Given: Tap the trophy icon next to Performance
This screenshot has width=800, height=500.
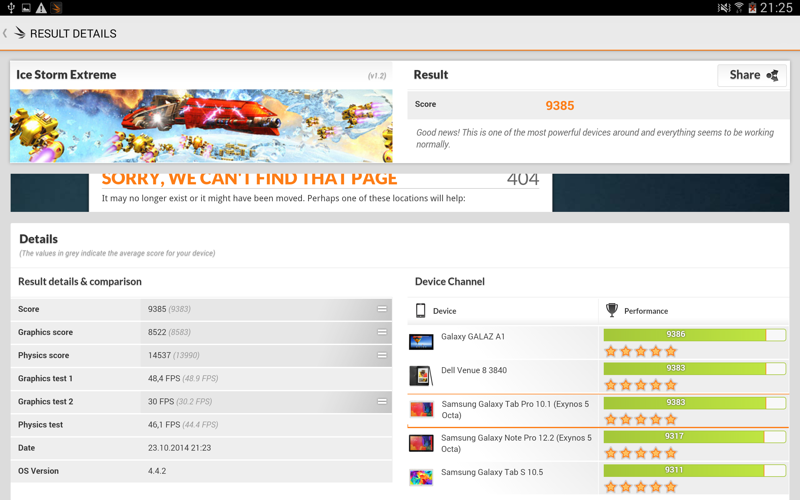Looking at the screenshot, I should pyautogui.click(x=612, y=311).
